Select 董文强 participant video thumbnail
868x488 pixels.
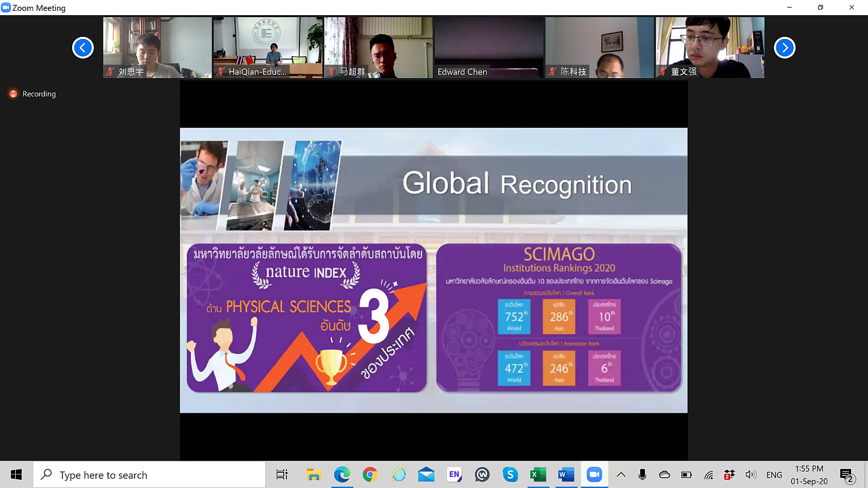[710, 47]
